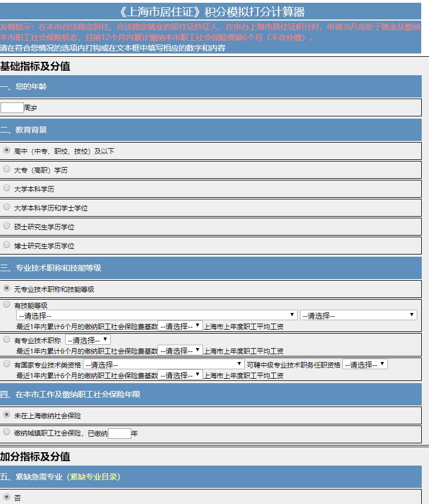
Task: Open dropdown after 可聘中级专业技术职务任职资格
Action: tap(365, 365)
